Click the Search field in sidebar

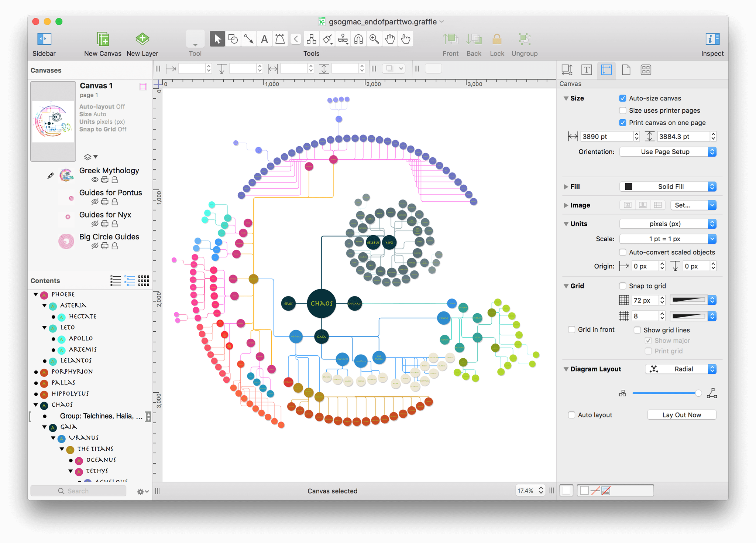(78, 491)
